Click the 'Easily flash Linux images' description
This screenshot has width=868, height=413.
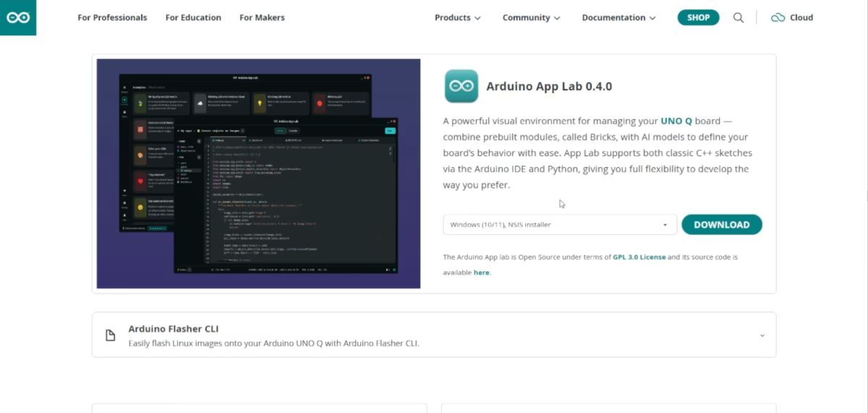273,343
